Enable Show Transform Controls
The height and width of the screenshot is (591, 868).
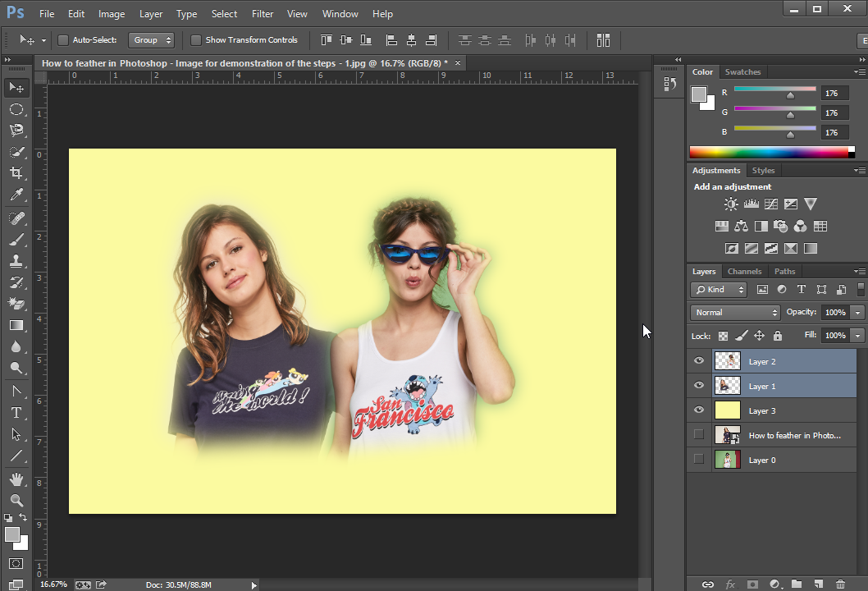[195, 39]
